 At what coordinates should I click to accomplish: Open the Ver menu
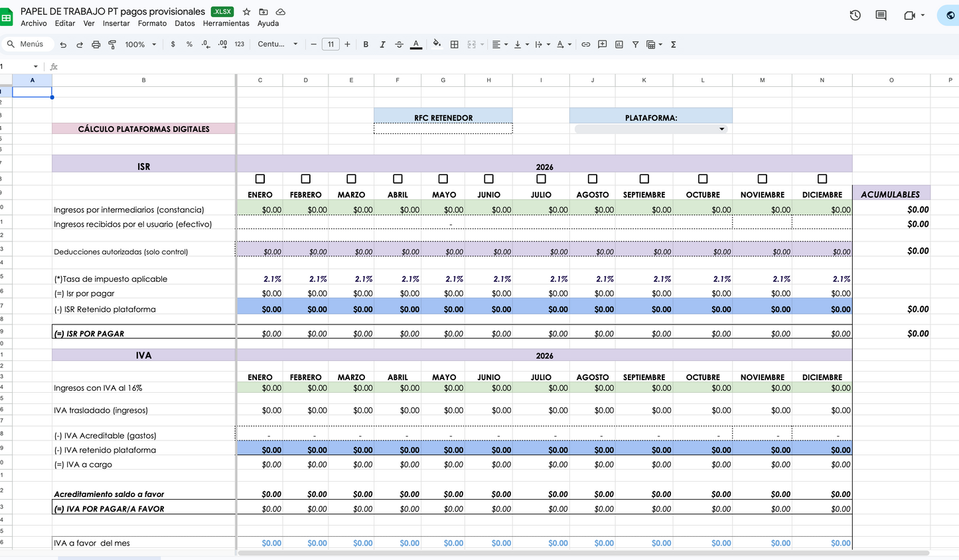89,23
